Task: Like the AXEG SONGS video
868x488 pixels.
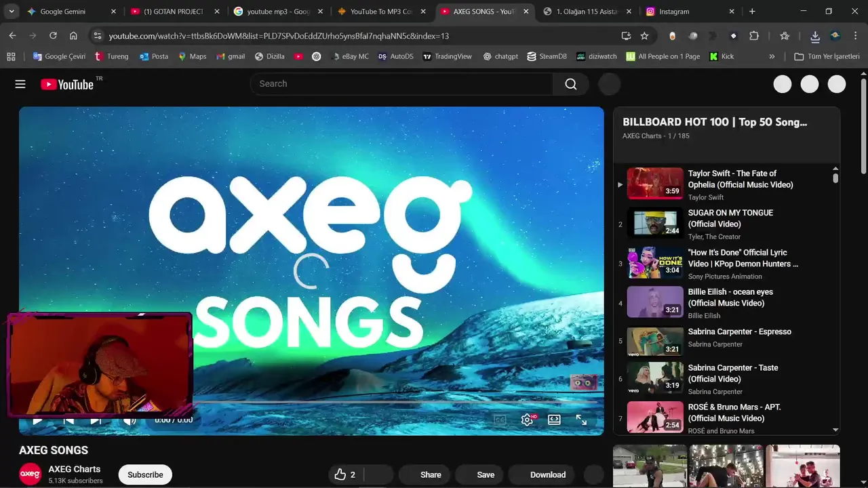Action: pos(347,474)
